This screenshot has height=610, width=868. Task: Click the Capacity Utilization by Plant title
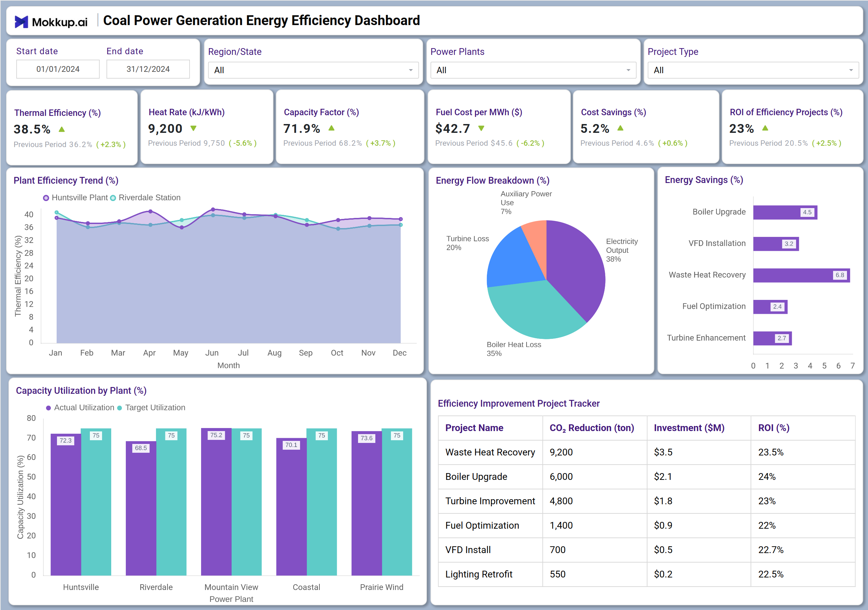81,391
